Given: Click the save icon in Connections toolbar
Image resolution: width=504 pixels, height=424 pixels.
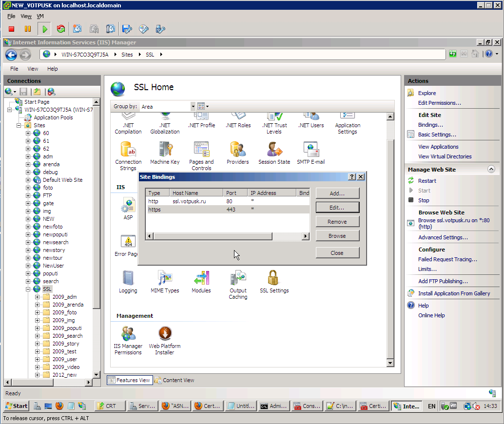Looking at the screenshot, I should point(23,92).
